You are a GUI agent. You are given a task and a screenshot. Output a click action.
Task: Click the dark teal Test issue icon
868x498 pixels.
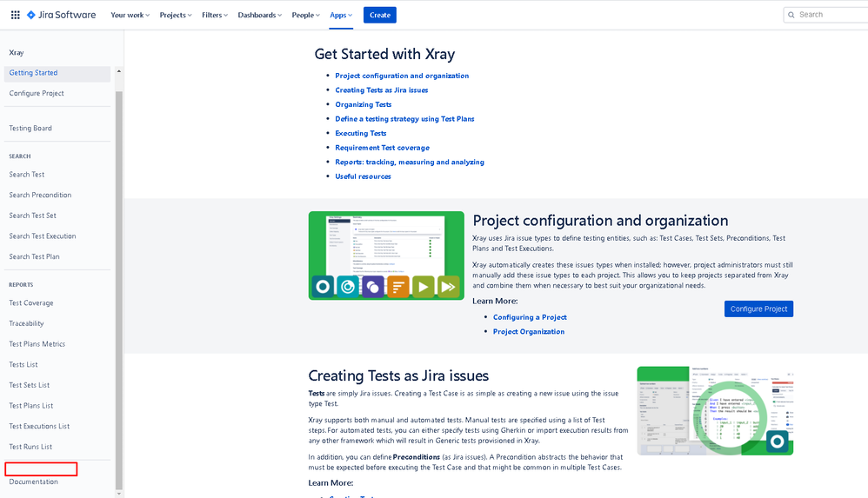[323, 287]
